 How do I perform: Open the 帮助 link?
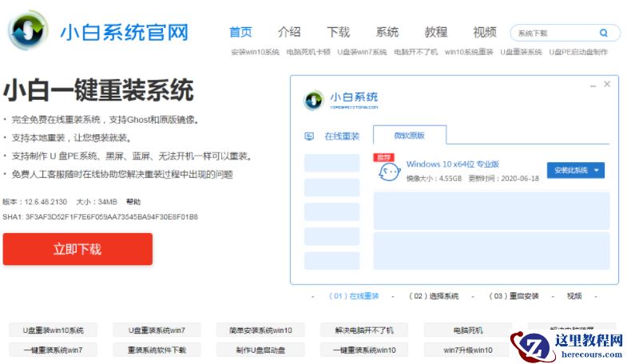(x=133, y=202)
